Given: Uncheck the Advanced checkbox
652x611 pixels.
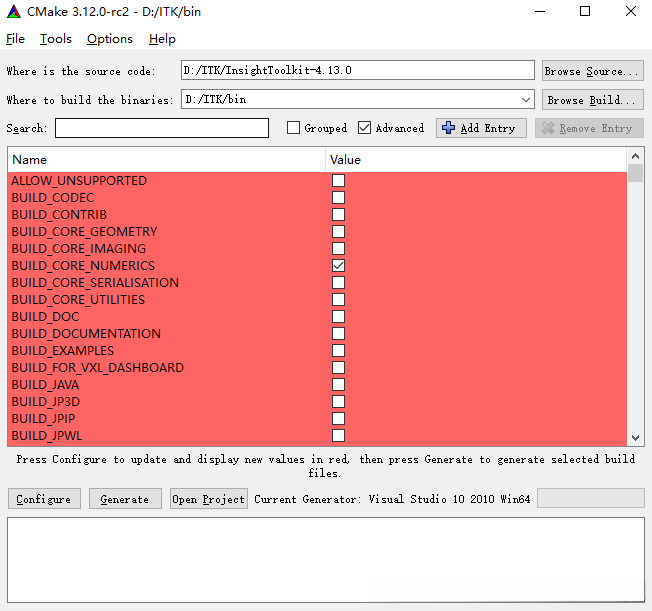Looking at the screenshot, I should (x=364, y=128).
